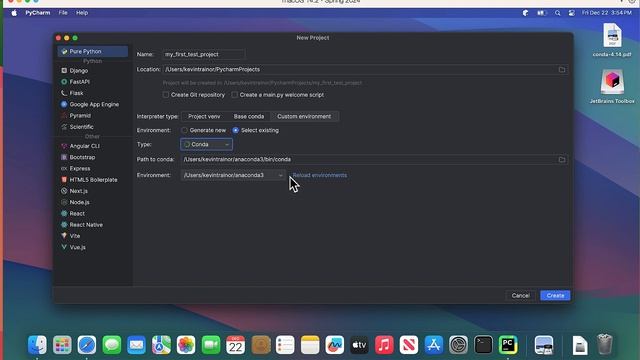Viewport: 640px width, 360px height.
Task: Switch to Base conda interpreter type
Action: point(249,117)
